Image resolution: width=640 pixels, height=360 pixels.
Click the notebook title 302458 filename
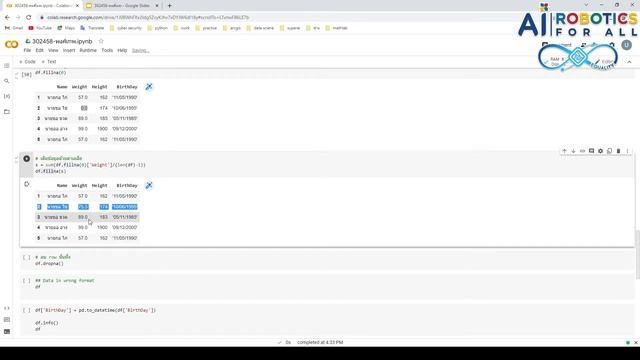(62, 41)
